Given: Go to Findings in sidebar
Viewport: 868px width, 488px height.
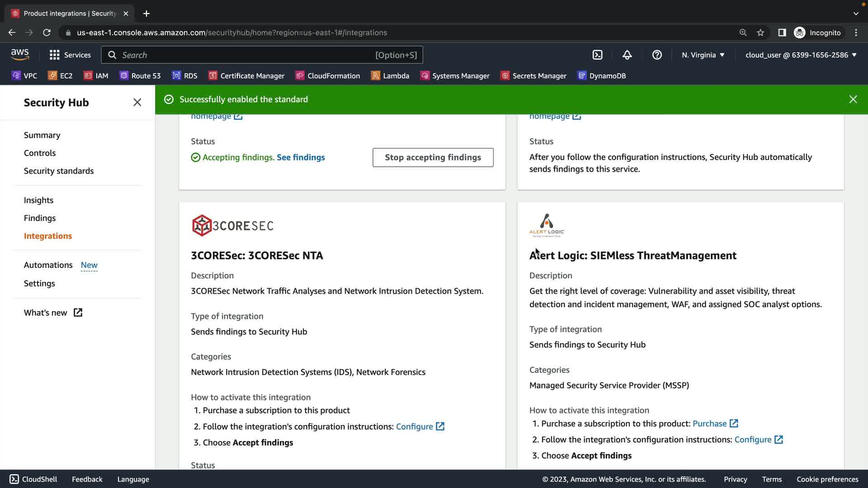Looking at the screenshot, I should 40,218.
